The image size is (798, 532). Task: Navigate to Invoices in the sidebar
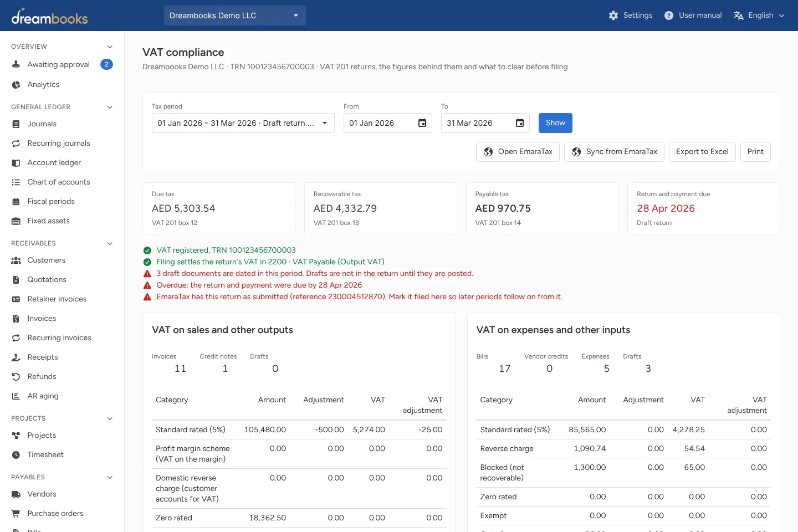(62, 319)
